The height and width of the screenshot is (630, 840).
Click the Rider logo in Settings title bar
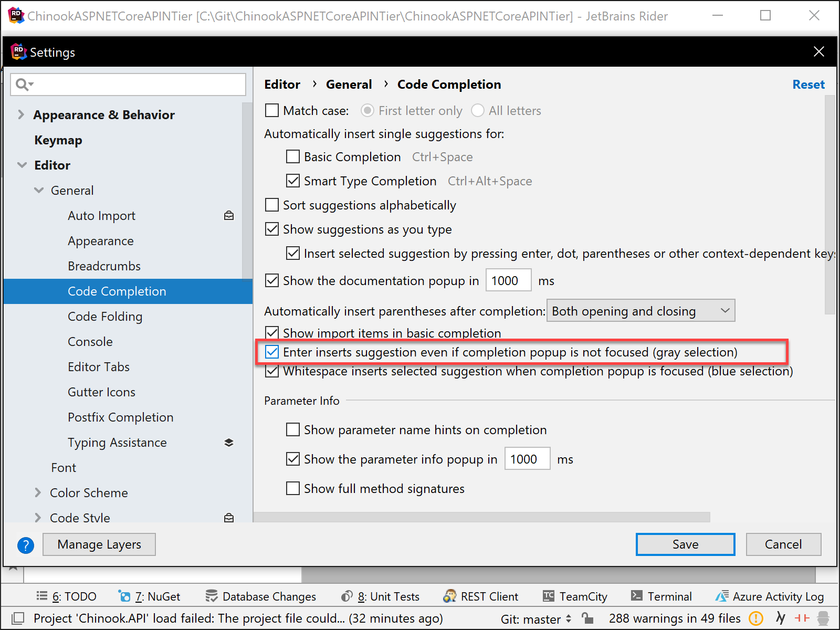coord(18,52)
